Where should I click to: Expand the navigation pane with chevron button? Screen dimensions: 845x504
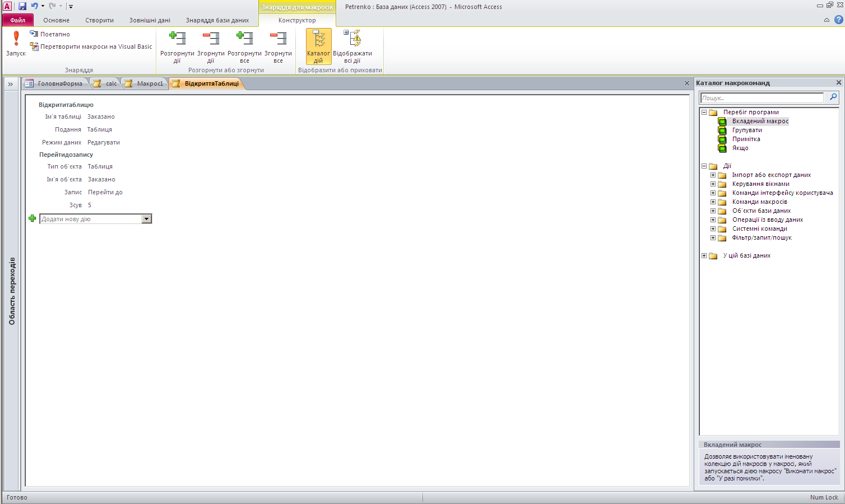coord(10,84)
